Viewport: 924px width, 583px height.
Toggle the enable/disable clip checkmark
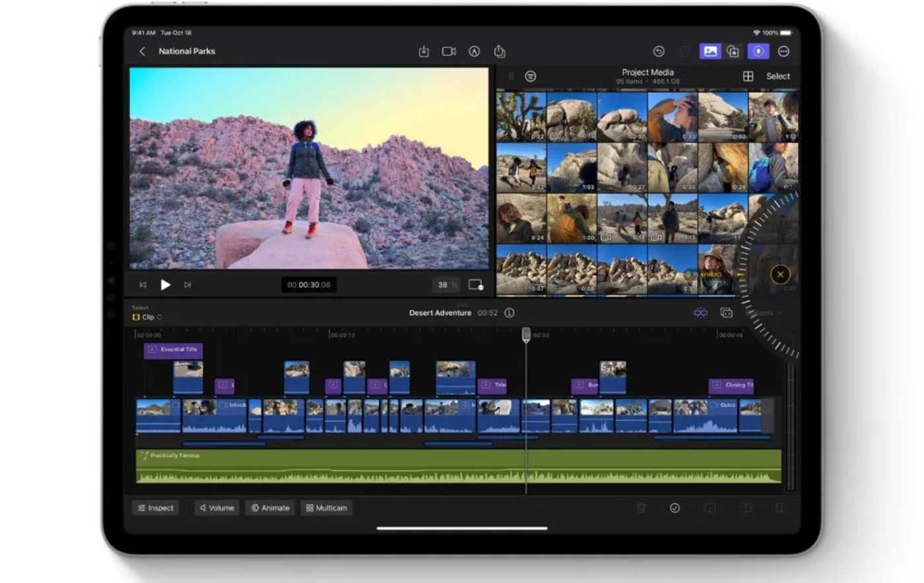[x=675, y=508]
